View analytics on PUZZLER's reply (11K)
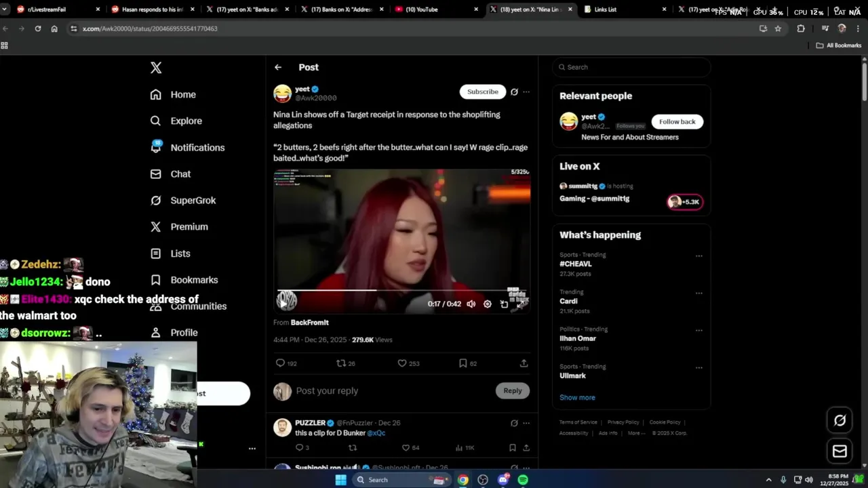The height and width of the screenshot is (488, 868). pos(465,448)
